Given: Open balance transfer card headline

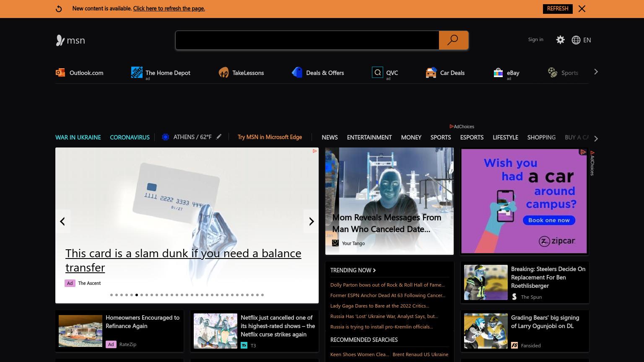Looking at the screenshot, I should tap(183, 260).
